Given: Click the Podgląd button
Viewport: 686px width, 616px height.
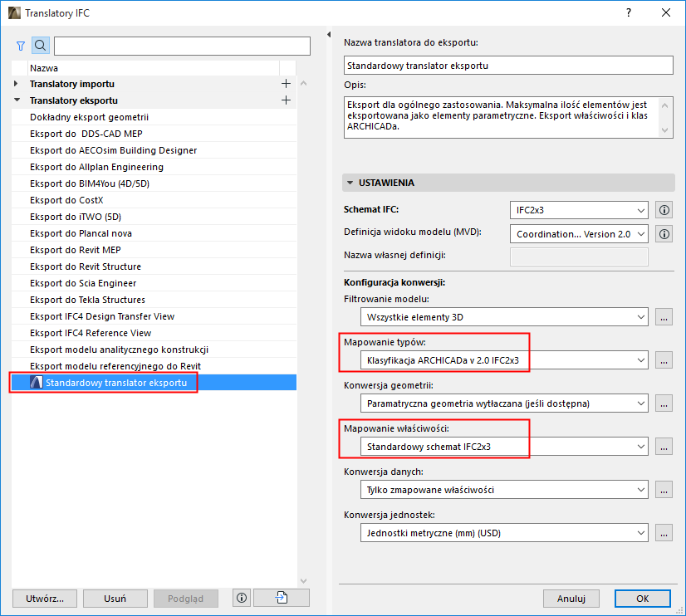Looking at the screenshot, I should [x=185, y=599].
